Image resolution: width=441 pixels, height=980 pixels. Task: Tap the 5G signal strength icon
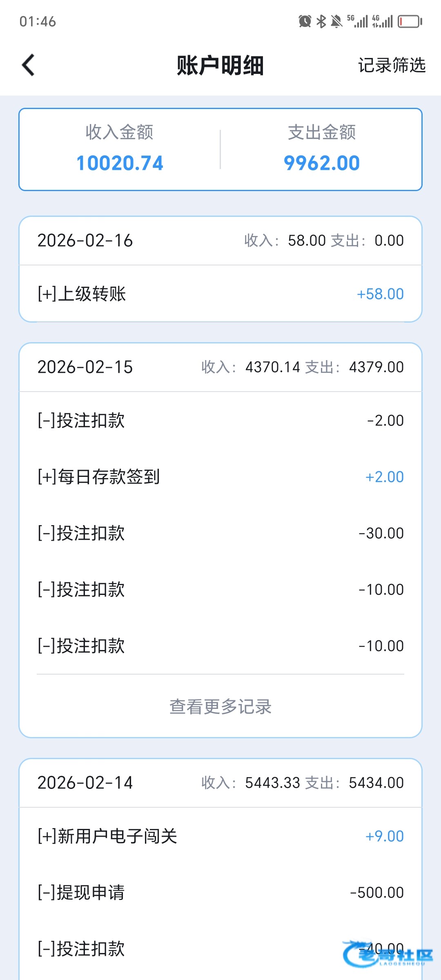(358, 21)
